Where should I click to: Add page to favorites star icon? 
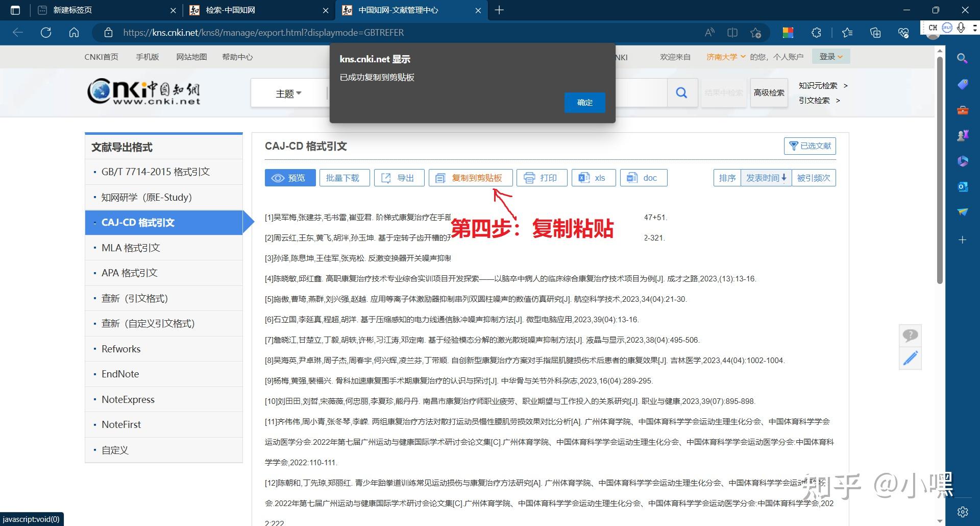(756, 33)
